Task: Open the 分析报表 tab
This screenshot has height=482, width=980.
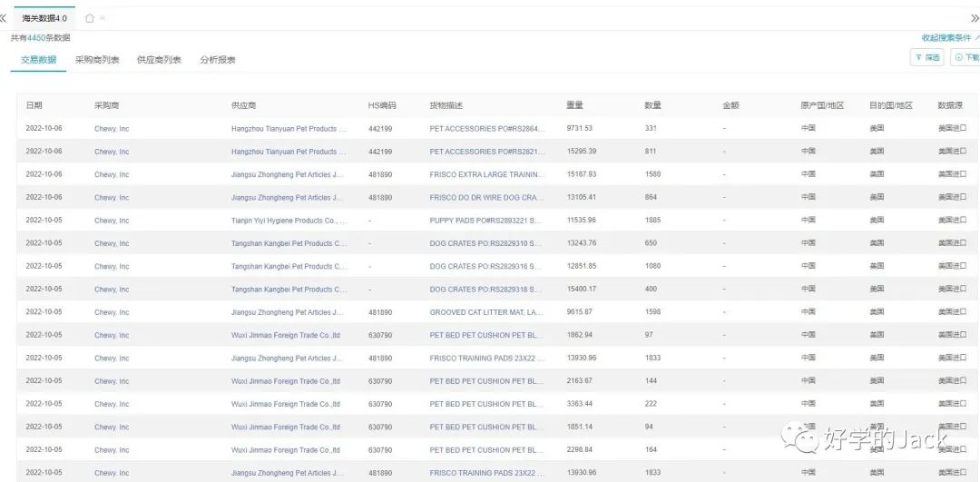Action: (x=218, y=60)
